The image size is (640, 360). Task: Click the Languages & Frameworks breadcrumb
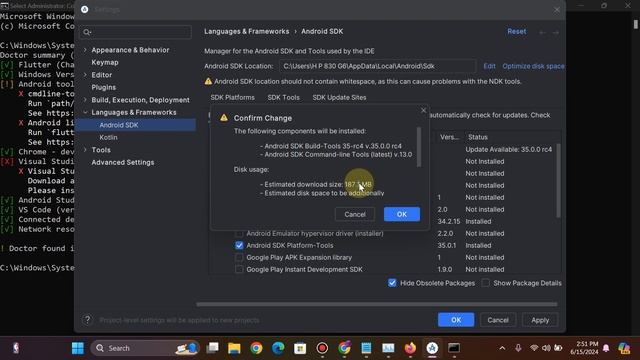point(247,31)
